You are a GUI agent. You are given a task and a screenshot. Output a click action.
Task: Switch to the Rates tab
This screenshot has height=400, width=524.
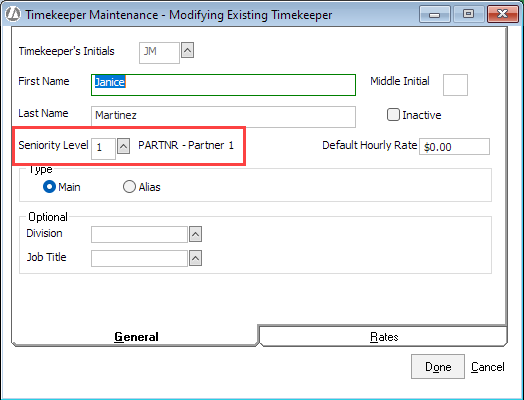[383, 336]
